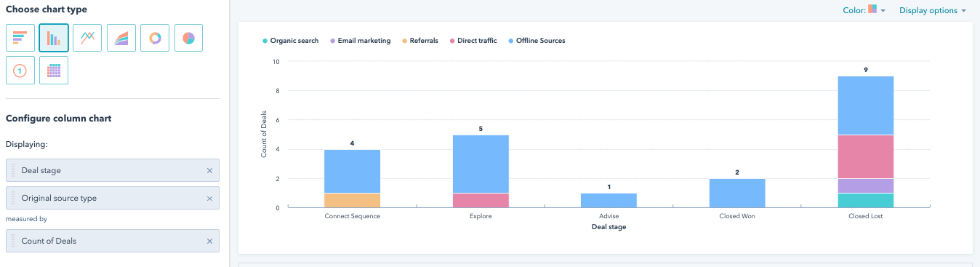Toggle Organic search legend series
The width and height of the screenshot is (980, 267).
[291, 41]
